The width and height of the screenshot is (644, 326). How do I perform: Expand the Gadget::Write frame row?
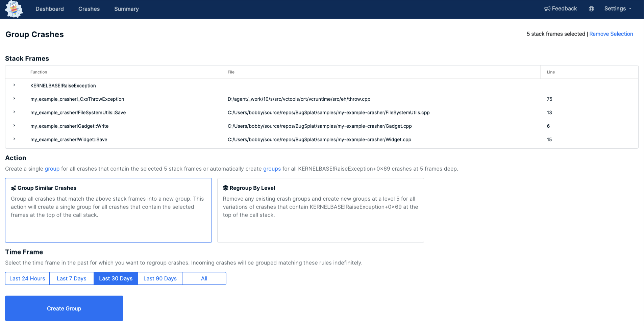(14, 125)
